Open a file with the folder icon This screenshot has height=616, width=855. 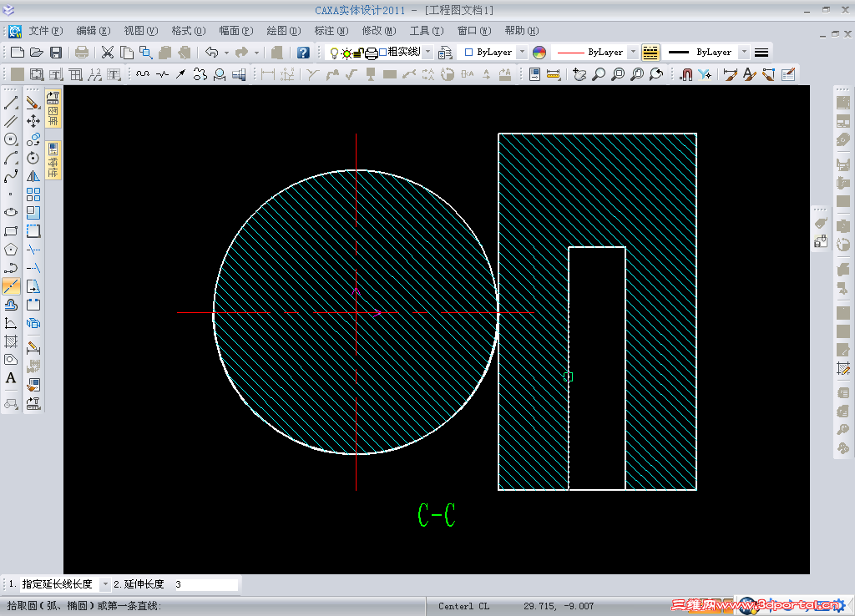(37, 53)
